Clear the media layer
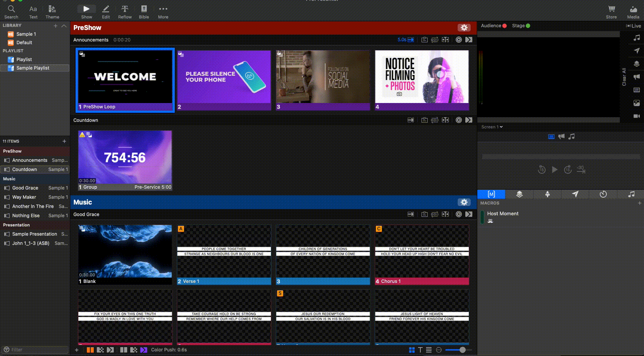The image size is (644, 356). [637, 103]
